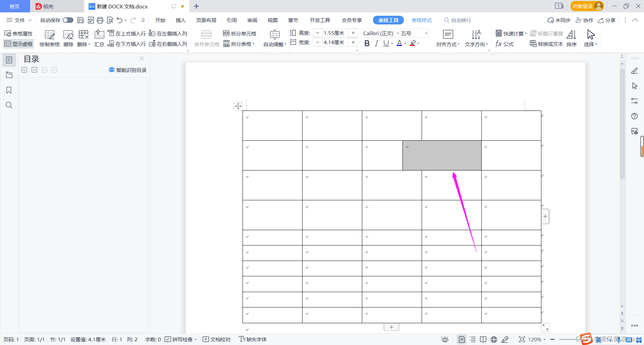
Task: Insert column on left (在左侧插入列)
Action: [168, 33]
